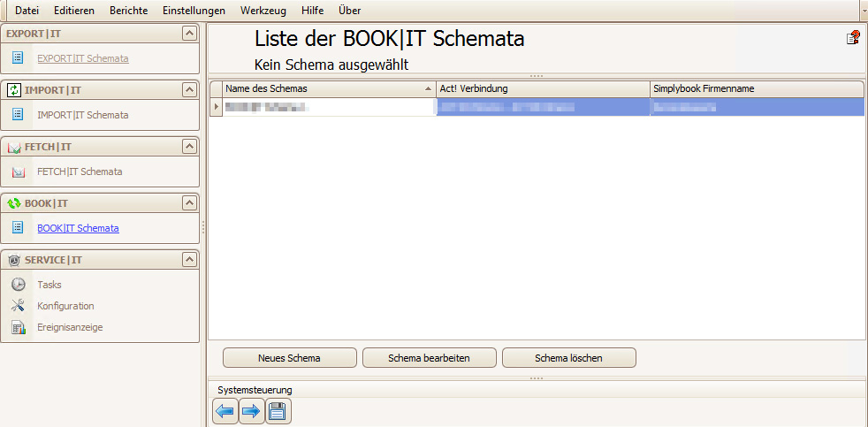Image resolution: width=868 pixels, height=427 pixels.
Task: Open the BOOK|IT Schemata link
Action: [78, 227]
